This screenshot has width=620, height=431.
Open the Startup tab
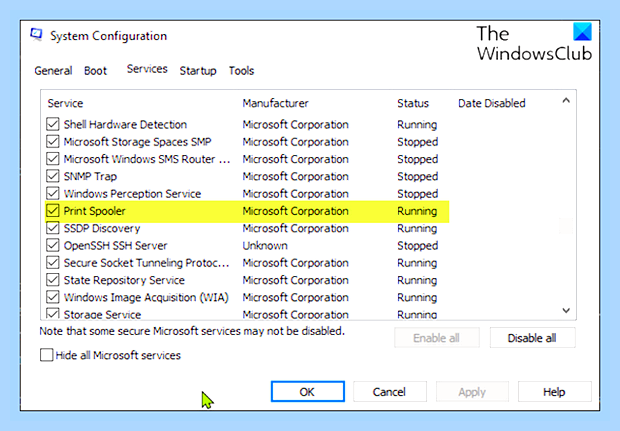point(198,71)
